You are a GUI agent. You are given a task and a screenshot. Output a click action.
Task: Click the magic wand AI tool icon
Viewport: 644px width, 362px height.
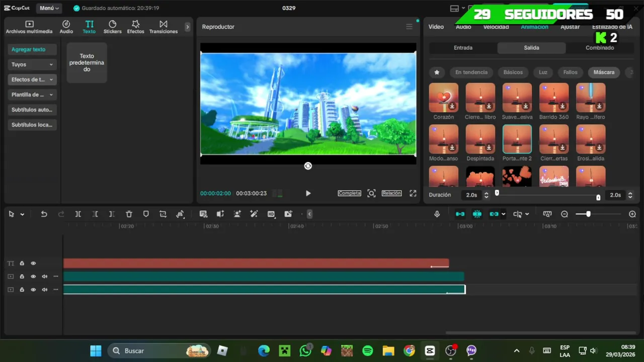point(254,214)
